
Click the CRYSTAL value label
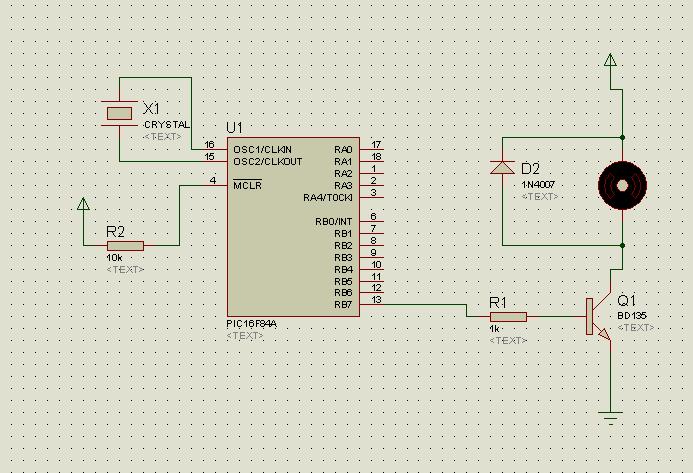[167, 125]
